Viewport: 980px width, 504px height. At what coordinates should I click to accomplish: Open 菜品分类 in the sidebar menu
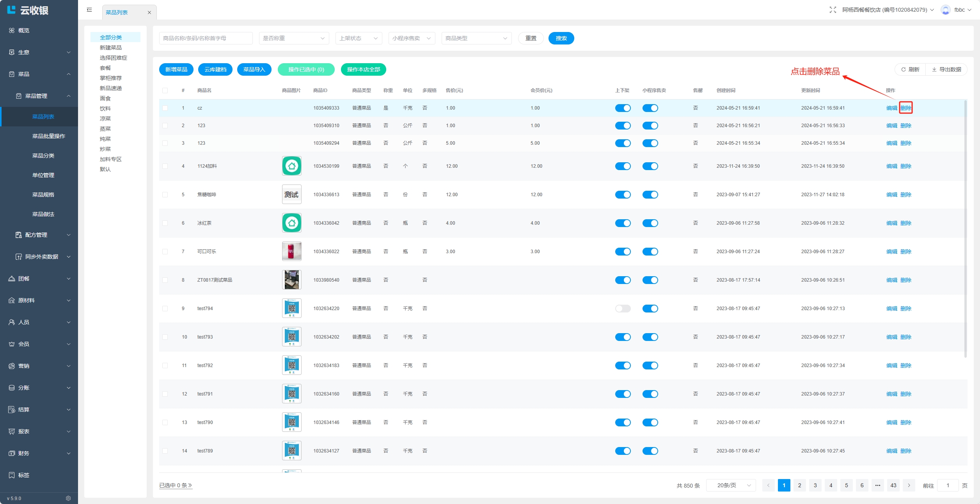click(43, 156)
